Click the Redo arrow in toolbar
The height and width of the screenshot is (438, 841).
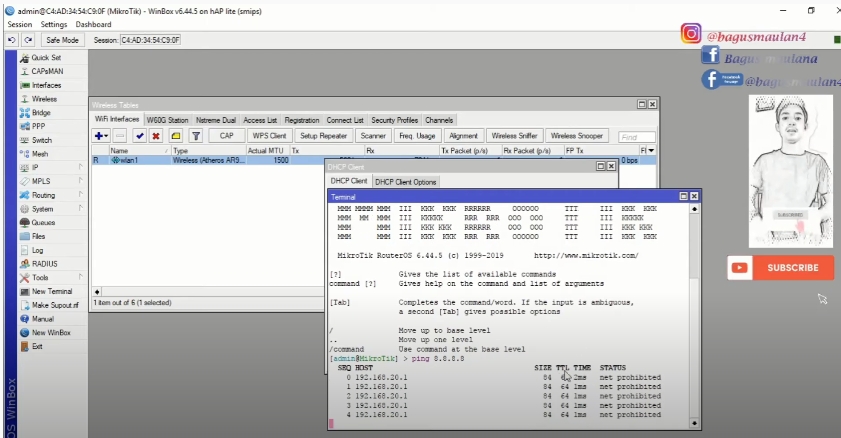28,40
